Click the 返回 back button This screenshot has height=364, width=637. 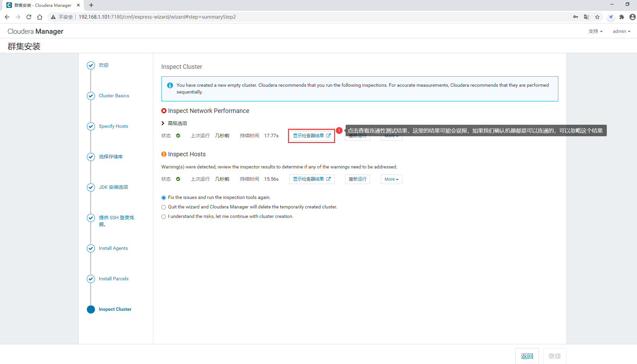click(x=527, y=356)
